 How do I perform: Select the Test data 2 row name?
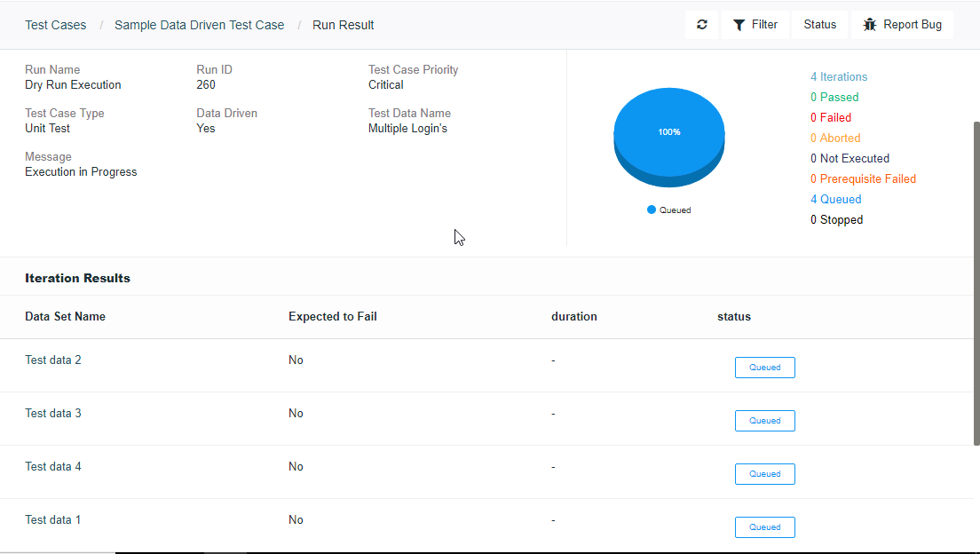tap(53, 360)
